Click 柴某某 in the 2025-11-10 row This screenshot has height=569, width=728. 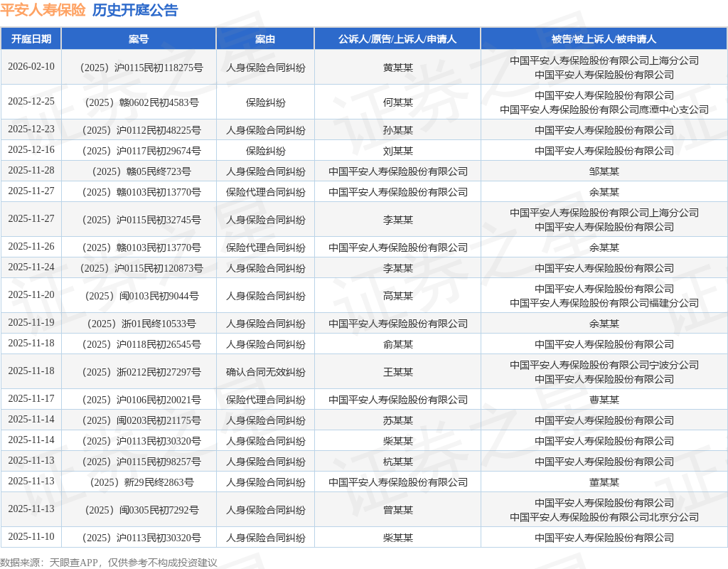tap(398, 538)
